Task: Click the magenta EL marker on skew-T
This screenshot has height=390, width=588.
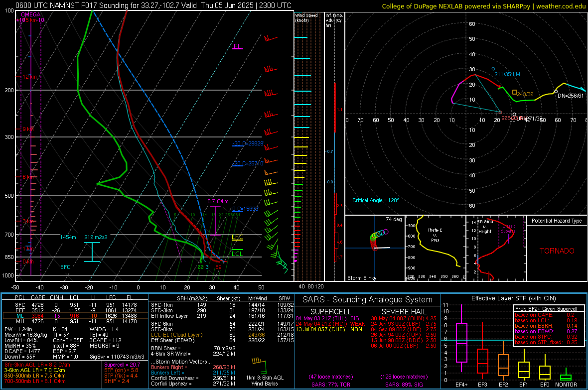Action: point(237,47)
